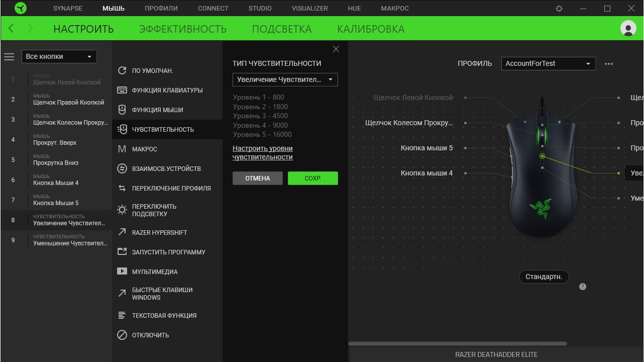Viewport: 644px width, 362px height.
Task: Select the keyboard function icon
Action: [122, 90]
